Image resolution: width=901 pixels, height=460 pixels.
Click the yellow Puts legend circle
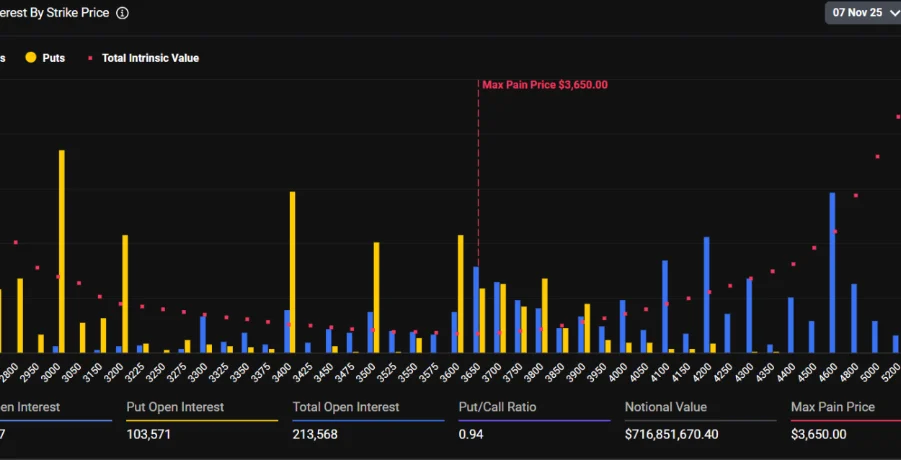pos(31,58)
